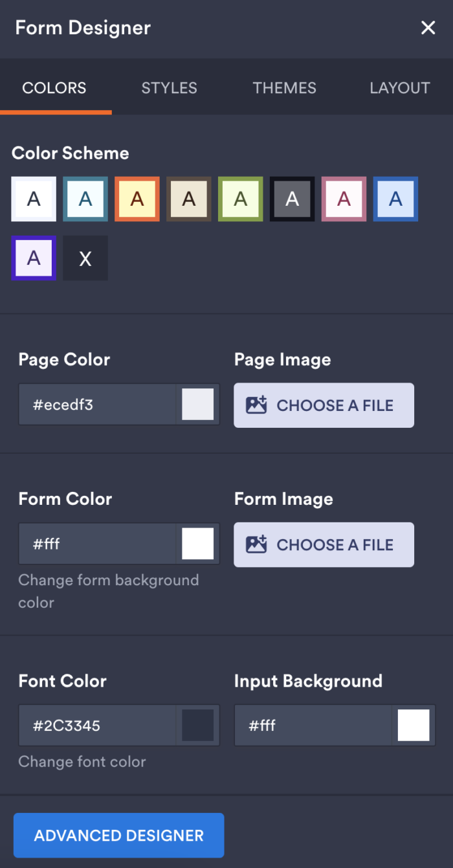Close the Form Designer panel
The width and height of the screenshot is (453, 868).
pyautogui.click(x=428, y=28)
